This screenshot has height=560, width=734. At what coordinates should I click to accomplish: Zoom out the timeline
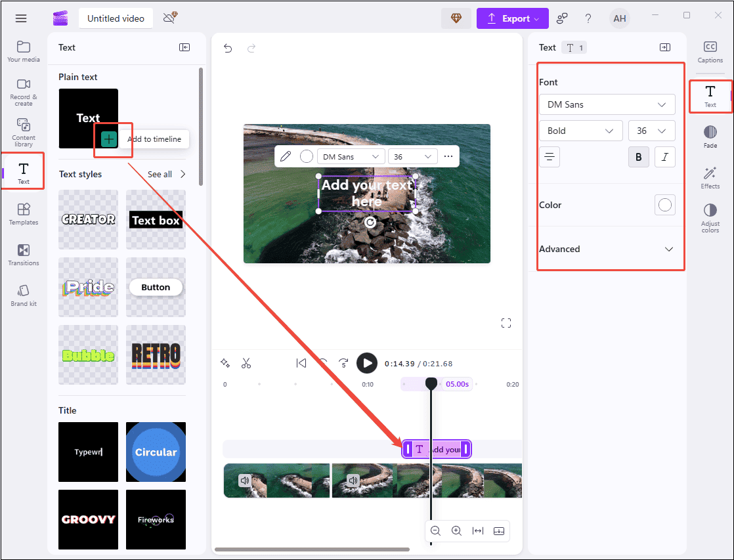(435, 530)
